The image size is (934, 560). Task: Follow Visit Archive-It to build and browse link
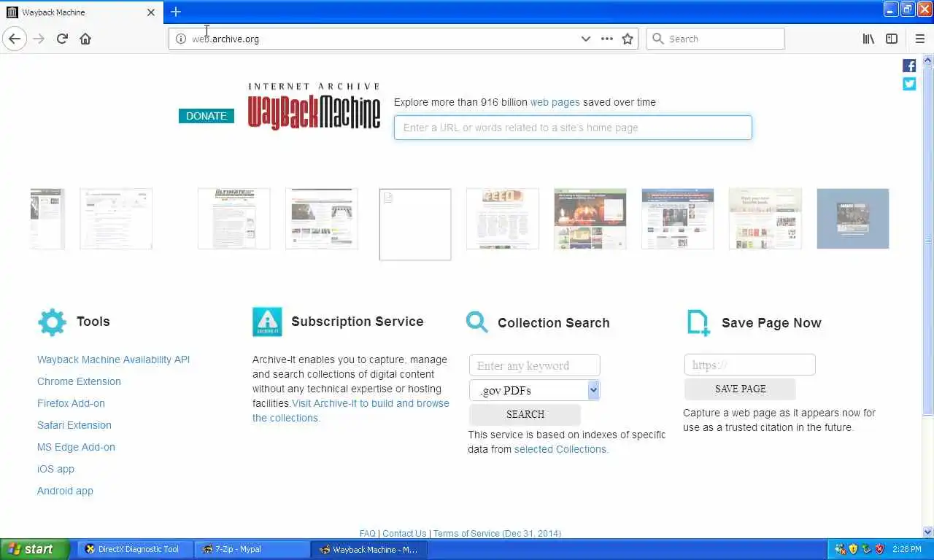(x=371, y=403)
